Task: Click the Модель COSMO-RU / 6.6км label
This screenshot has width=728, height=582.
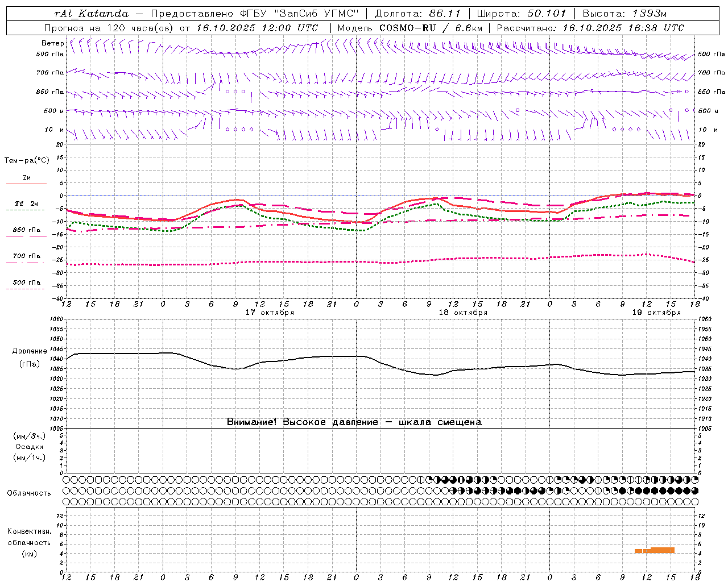Action: 410,28
